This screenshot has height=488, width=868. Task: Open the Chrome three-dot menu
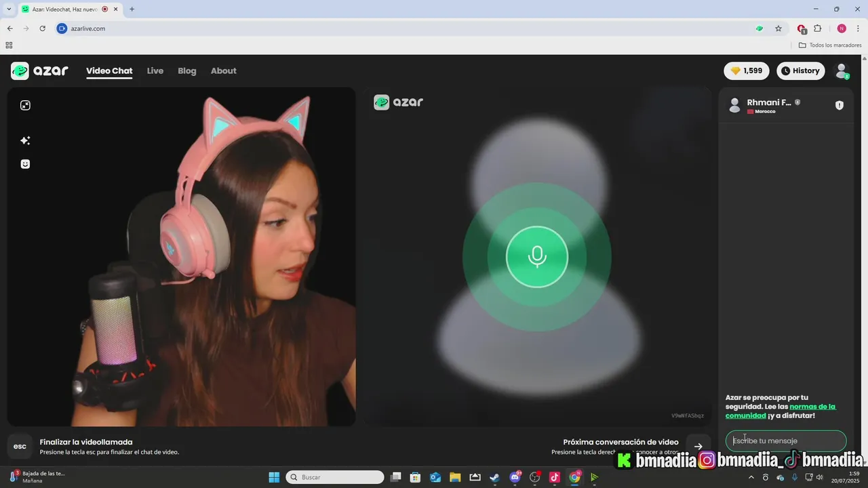pos(858,28)
